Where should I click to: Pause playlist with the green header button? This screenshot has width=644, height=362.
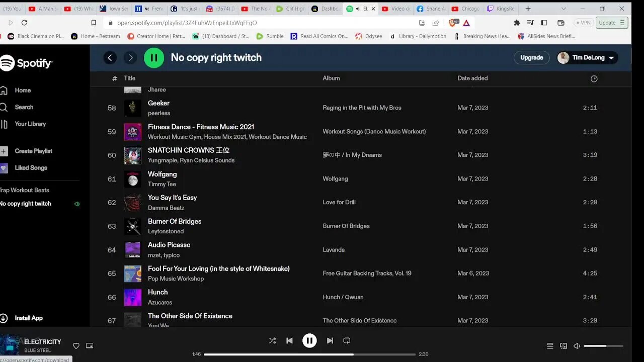(x=154, y=58)
